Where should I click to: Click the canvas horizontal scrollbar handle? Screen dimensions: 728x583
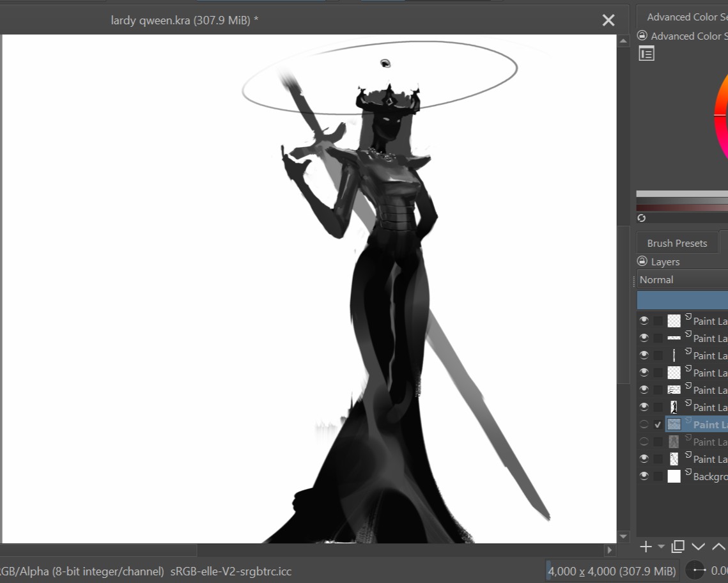[98, 550]
